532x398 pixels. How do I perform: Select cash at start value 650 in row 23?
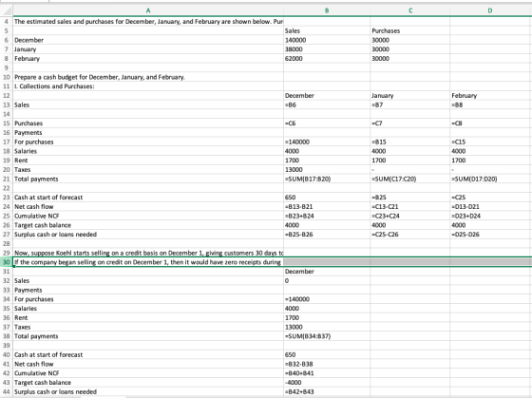tap(327, 198)
